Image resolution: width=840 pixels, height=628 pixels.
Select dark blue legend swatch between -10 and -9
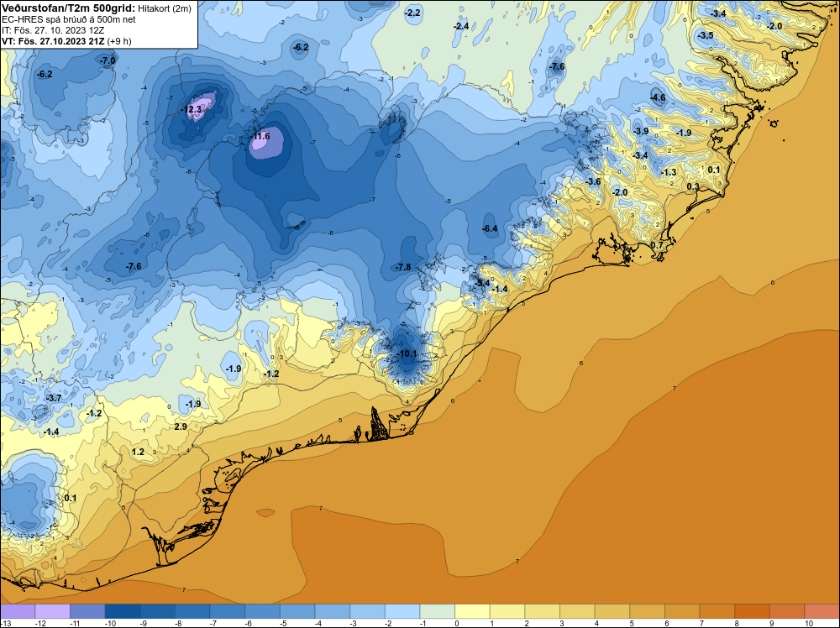coord(122,611)
